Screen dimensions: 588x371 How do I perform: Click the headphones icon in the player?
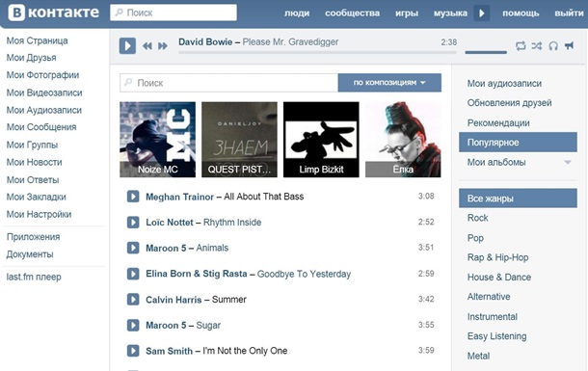tap(553, 46)
